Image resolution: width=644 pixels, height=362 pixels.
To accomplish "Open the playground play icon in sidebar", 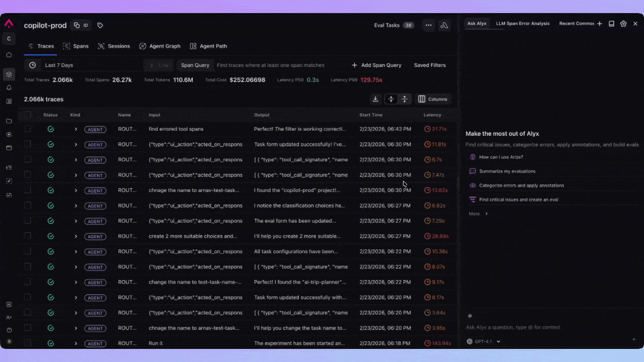I will (x=9, y=134).
